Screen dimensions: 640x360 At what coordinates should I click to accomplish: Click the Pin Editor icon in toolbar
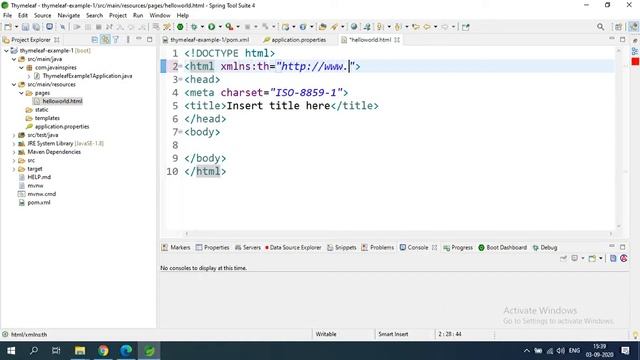tap(466, 27)
